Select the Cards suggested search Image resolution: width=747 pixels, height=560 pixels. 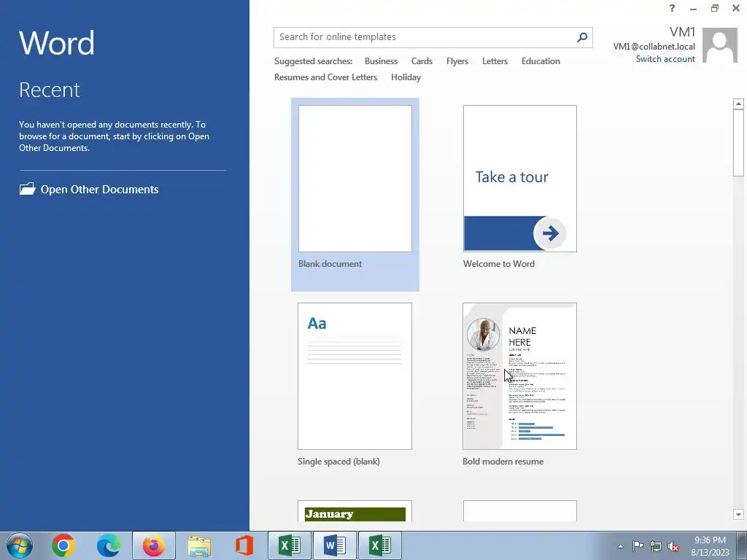[422, 61]
